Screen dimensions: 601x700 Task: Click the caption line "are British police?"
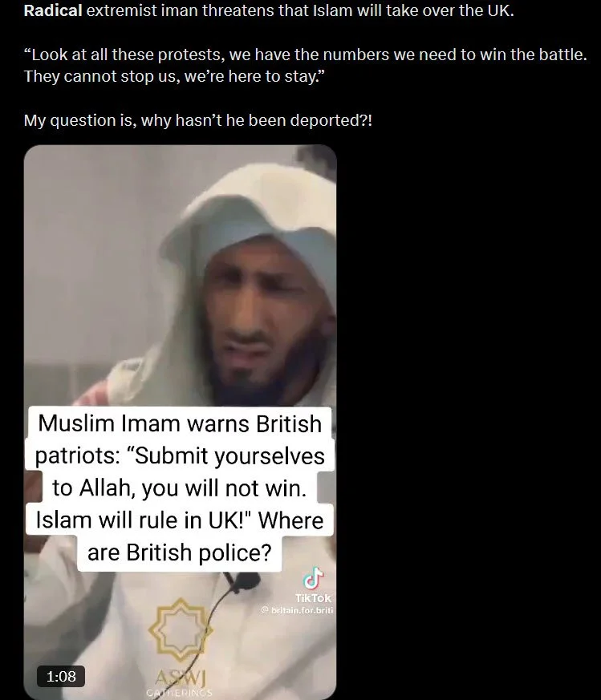(180, 552)
